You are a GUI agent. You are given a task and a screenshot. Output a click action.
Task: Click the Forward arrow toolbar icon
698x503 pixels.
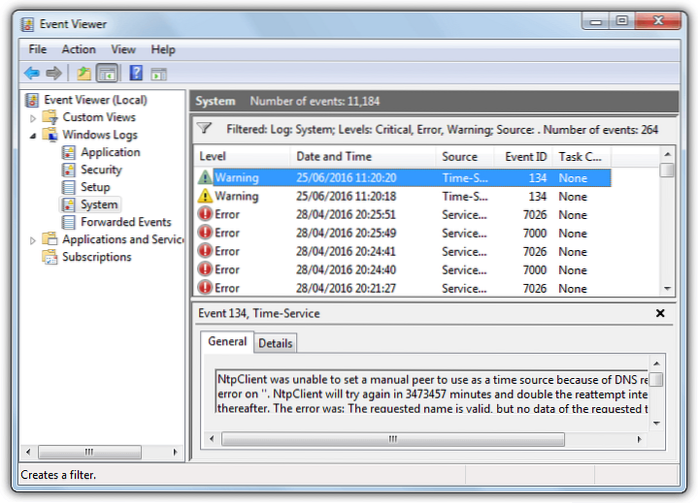[x=54, y=73]
